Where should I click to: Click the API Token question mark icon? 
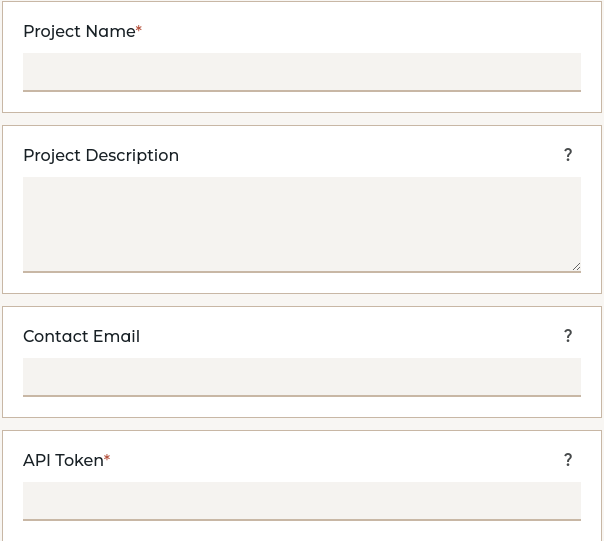568,460
